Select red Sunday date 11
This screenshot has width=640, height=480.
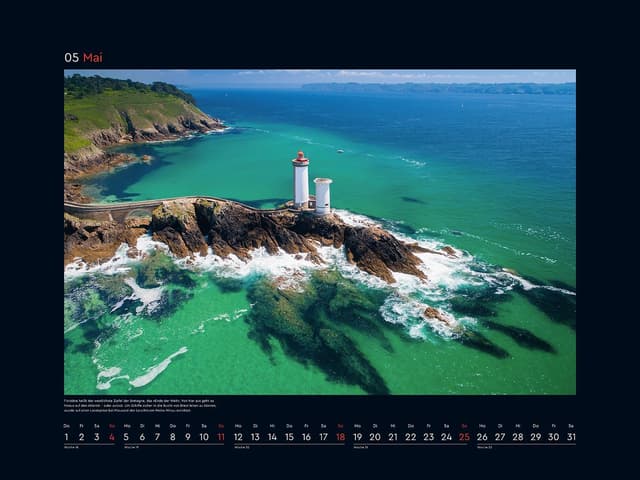pyautogui.click(x=221, y=437)
